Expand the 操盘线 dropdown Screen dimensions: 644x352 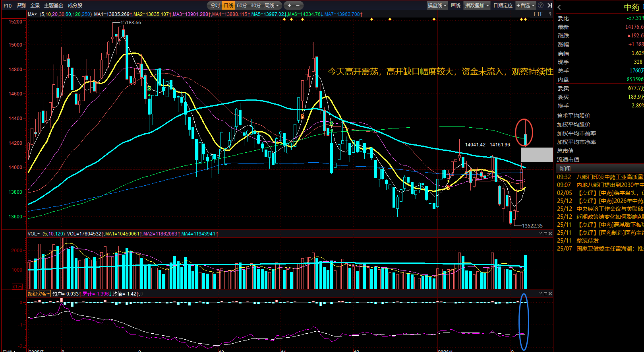point(437,5)
